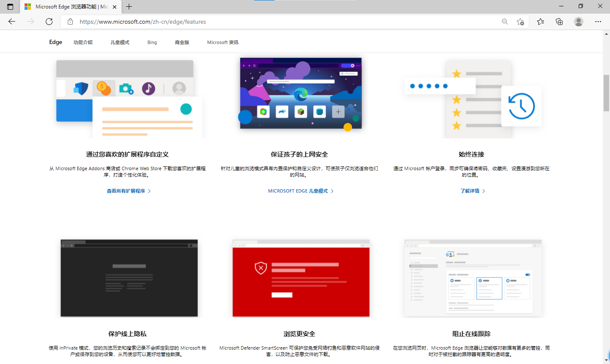Open the tab actions menu icon
This screenshot has height=364, width=610.
click(x=10, y=7)
